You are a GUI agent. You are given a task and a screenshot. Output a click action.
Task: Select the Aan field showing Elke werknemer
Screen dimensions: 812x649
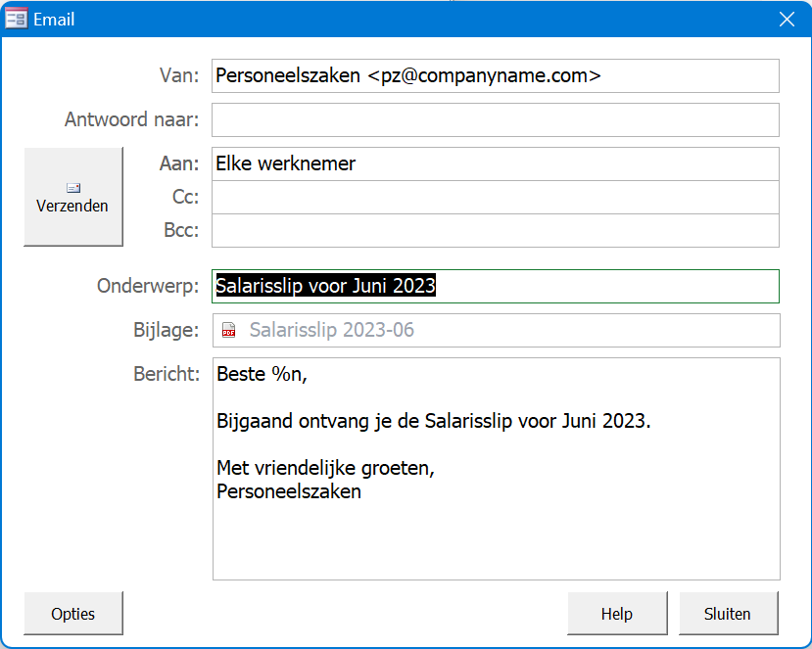click(495, 163)
